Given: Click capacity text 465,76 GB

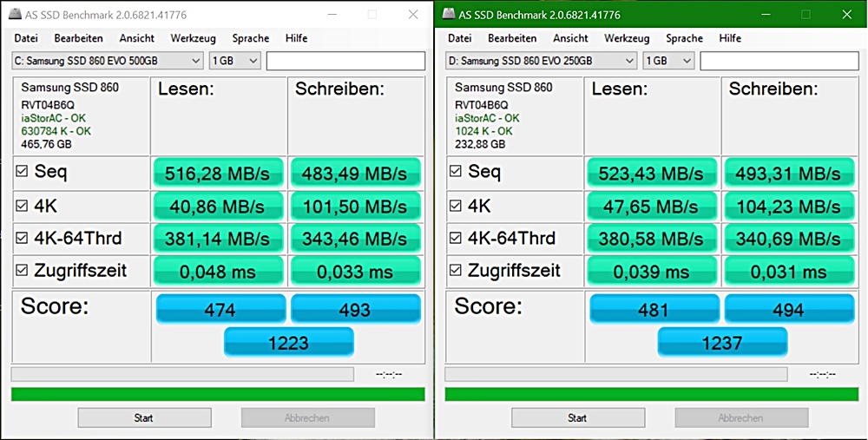Looking at the screenshot, I should click(47, 144).
